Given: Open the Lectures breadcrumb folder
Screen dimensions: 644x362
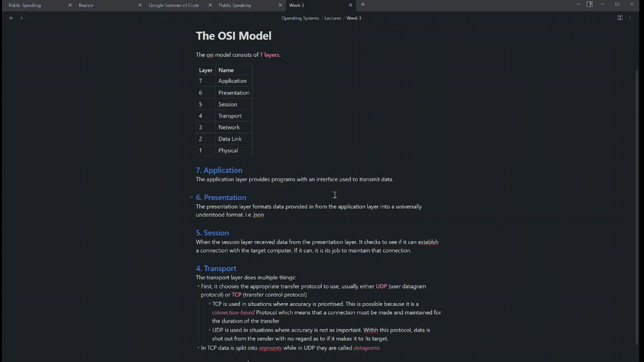Looking at the screenshot, I should [x=332, y=18].
